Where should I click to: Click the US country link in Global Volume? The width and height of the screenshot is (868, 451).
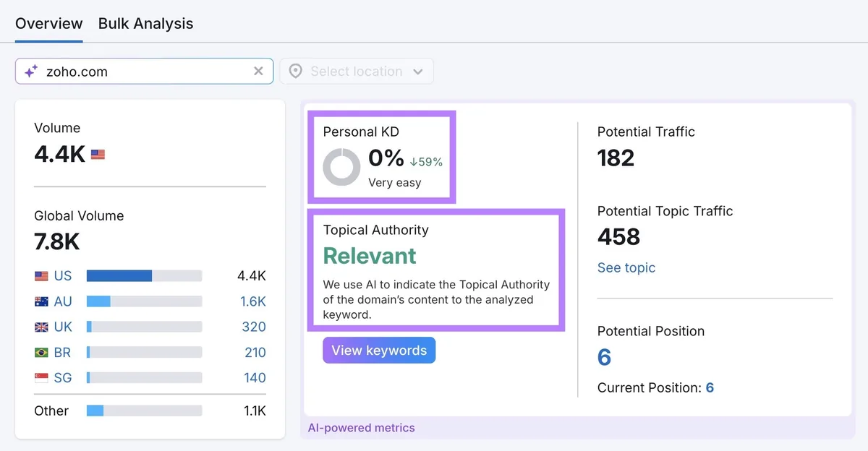(63, 276)
